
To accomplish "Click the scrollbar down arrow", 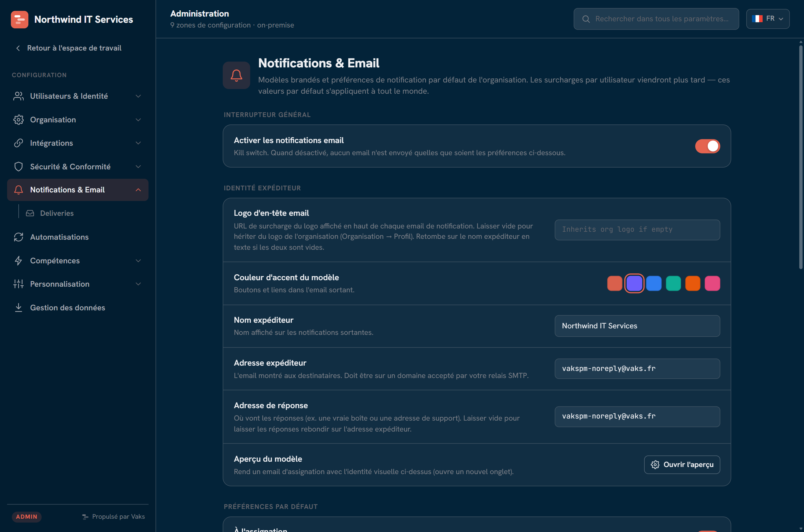I will [x=801, y=529].
